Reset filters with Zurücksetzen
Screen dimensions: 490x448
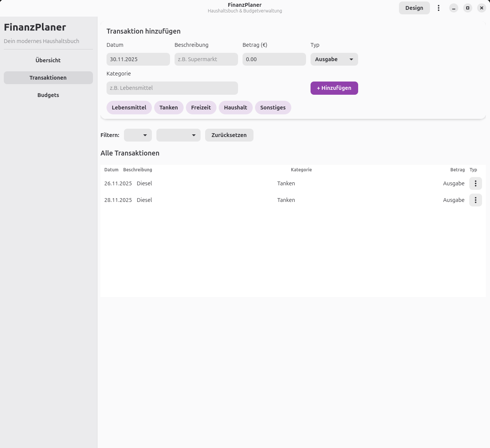229,135
